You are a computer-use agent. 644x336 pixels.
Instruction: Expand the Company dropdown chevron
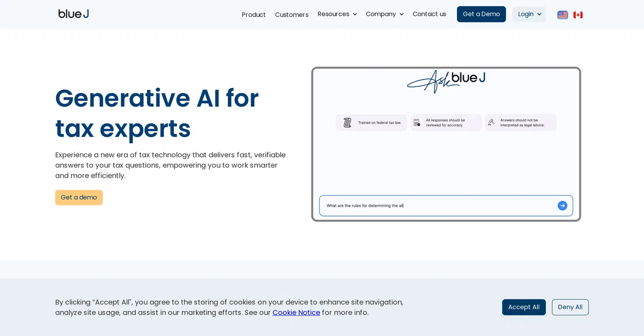pyautogui.click(x=401, y=14)
